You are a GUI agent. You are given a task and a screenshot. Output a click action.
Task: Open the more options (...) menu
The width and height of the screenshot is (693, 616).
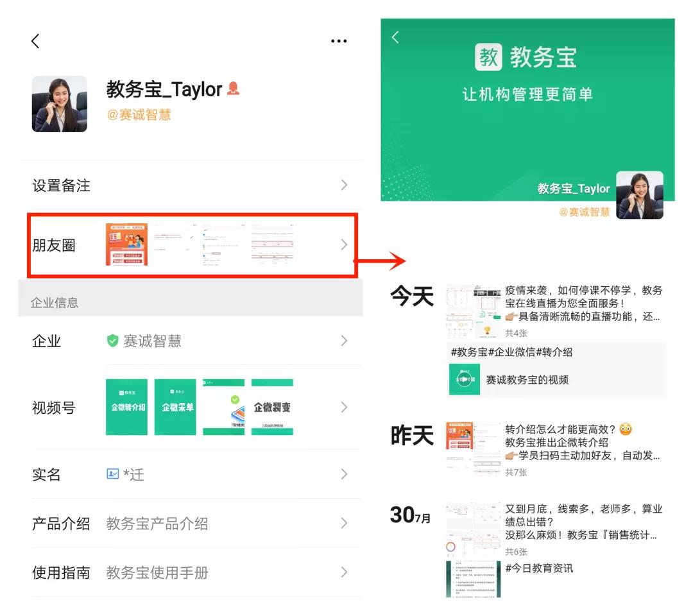339,40
